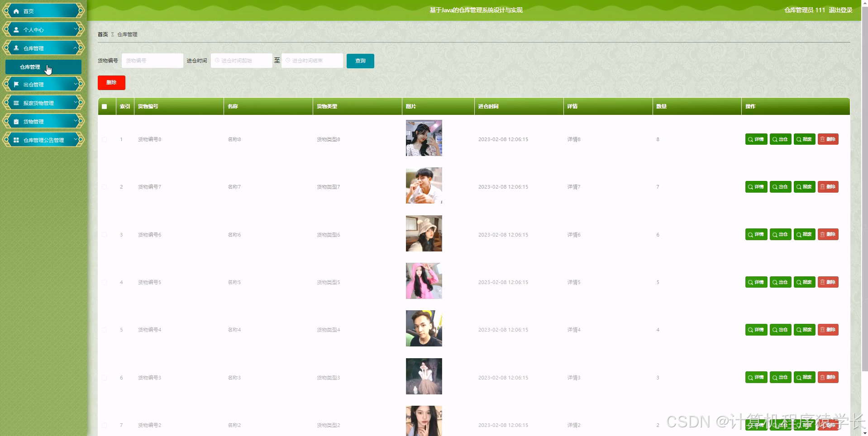
Task: Click 出仓 button in 货物编号4 row
Action: [x=780, y=330]
